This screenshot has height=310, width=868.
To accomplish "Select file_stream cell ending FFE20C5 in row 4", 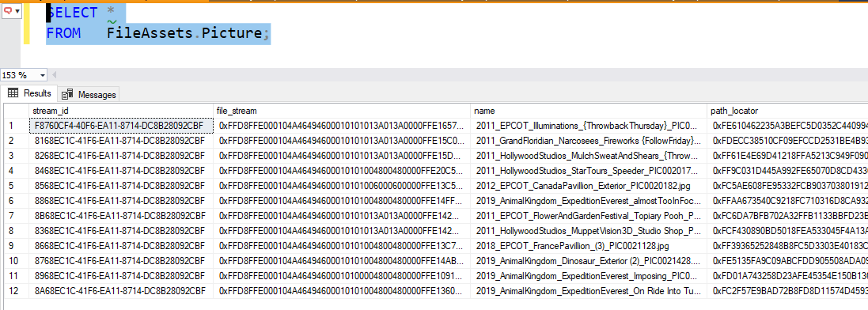I will (x=342, y=171).
